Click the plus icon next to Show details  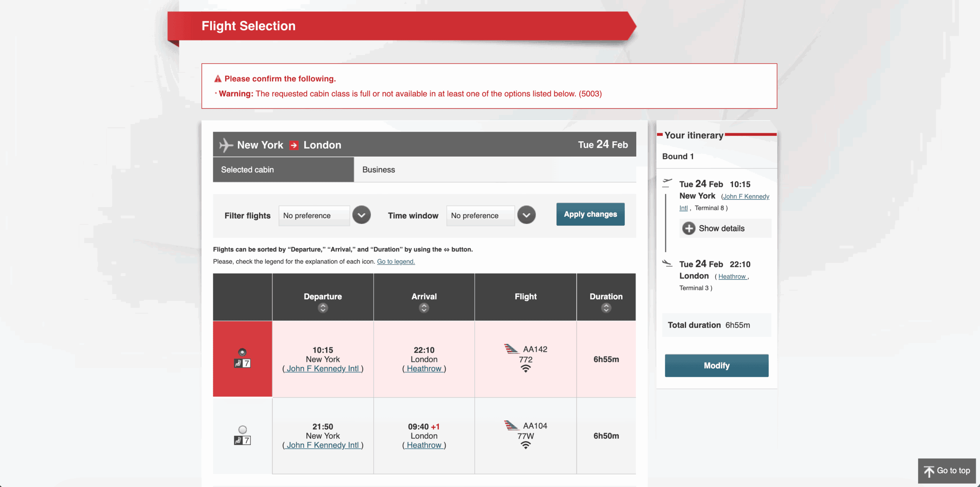(x=689, y=228)
